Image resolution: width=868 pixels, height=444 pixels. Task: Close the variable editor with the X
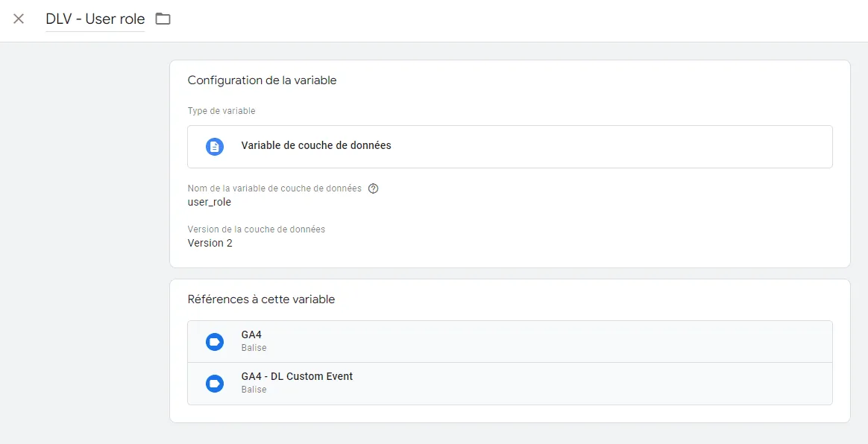point(18,19)
